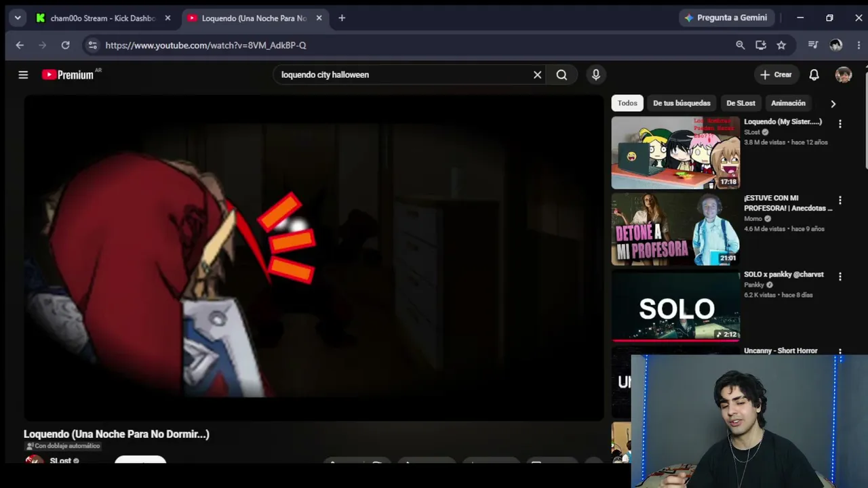Open the browser media controls icon
This screenshot has width=868, height=488.
[x=813, y=45]
